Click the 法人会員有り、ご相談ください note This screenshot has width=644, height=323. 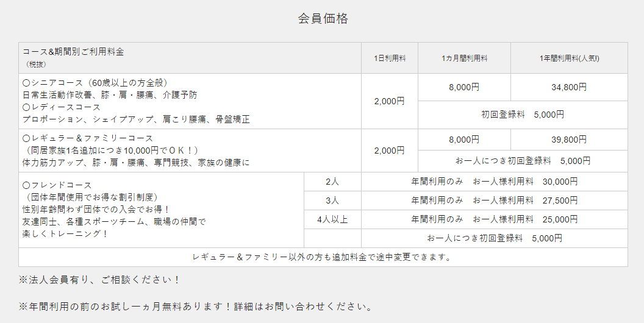click(100, 280)
